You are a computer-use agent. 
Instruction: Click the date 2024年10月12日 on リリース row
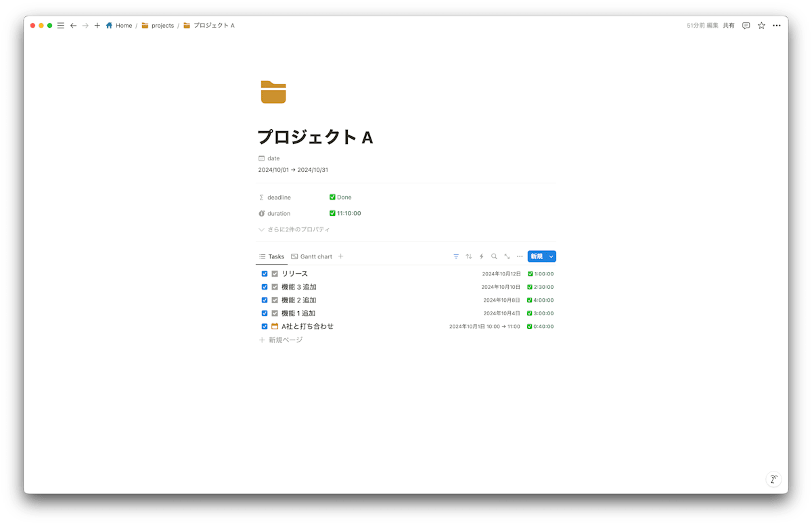click(501, 274)
